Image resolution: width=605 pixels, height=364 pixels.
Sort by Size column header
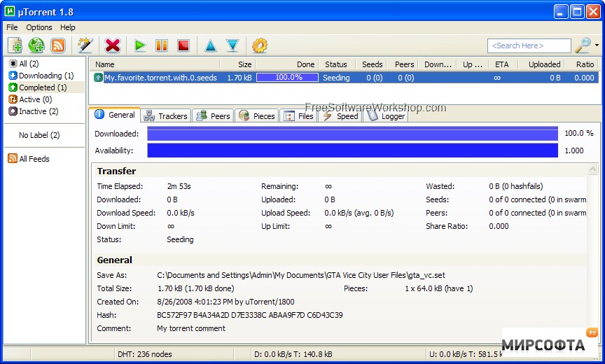coord(237,64)
